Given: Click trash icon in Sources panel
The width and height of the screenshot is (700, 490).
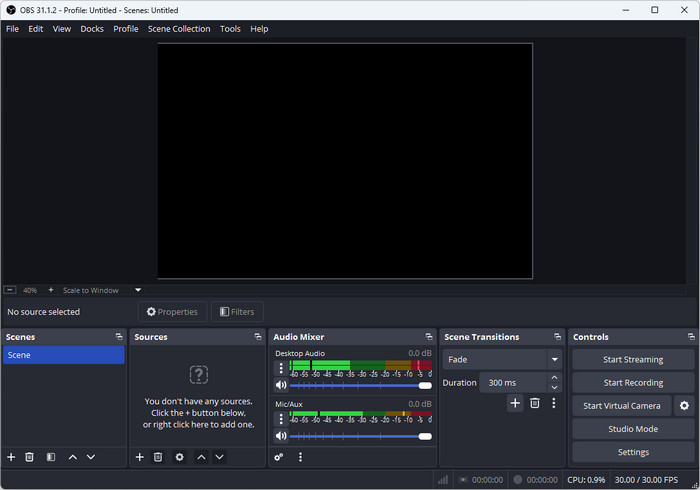Looking at the screenshot, I should pos(158,457).
